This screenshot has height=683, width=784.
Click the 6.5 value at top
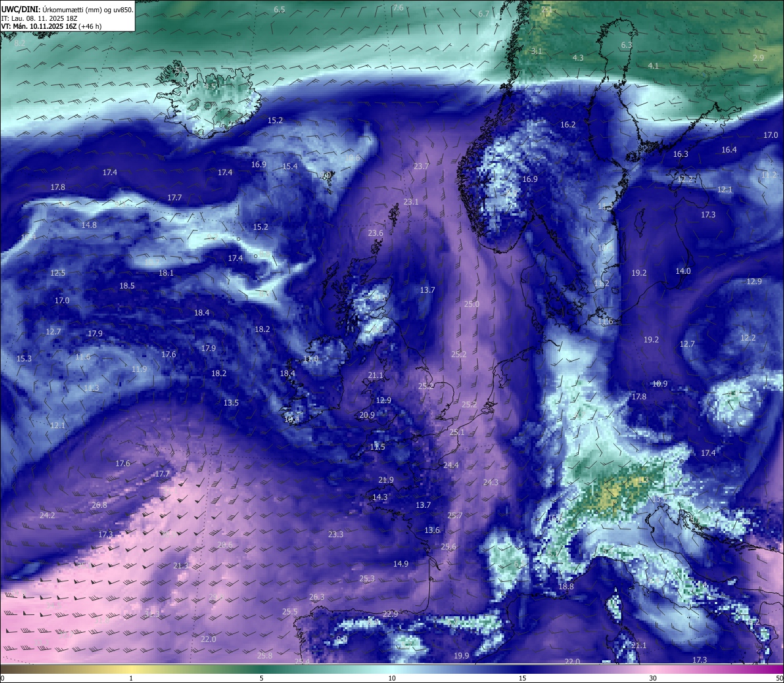tap(279, 10)
